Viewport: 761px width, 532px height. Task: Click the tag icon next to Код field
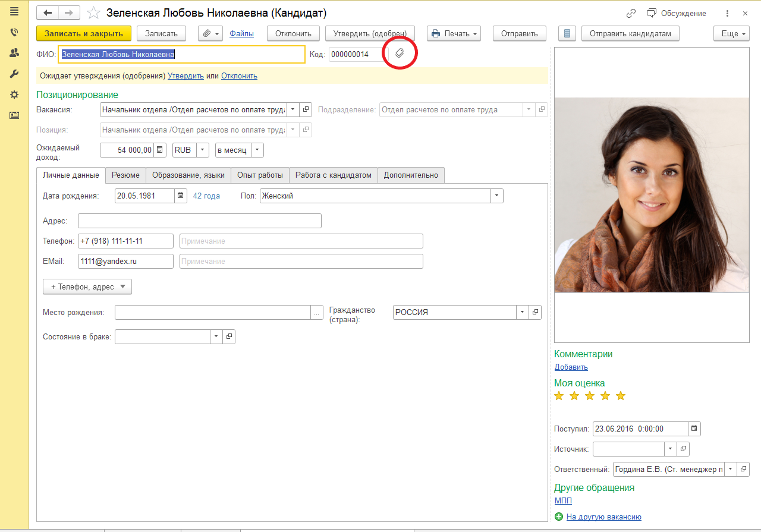[400, 54]
